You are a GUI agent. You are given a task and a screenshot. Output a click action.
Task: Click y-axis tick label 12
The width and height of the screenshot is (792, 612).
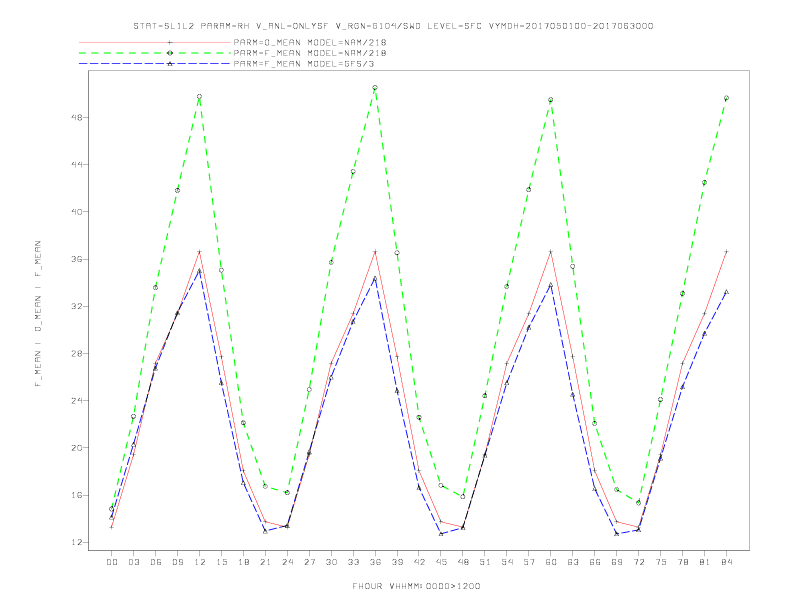click(77, 542)
